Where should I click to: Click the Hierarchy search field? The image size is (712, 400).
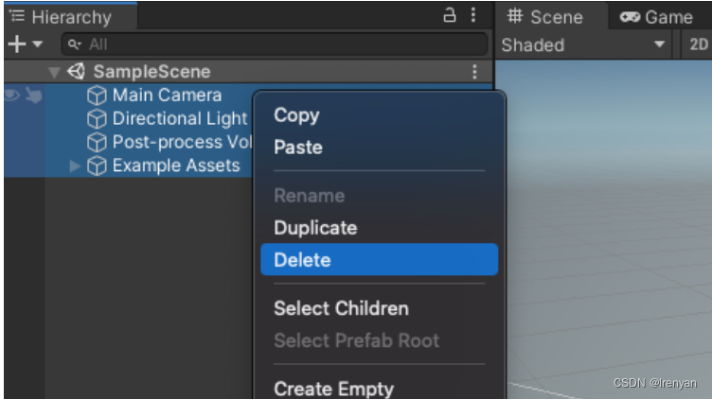[275, 44]
